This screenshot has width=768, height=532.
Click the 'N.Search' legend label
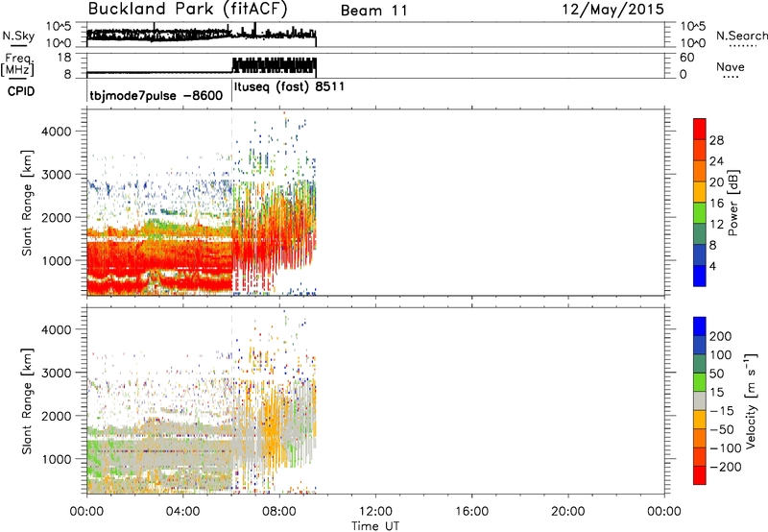[x=742, y=36]
